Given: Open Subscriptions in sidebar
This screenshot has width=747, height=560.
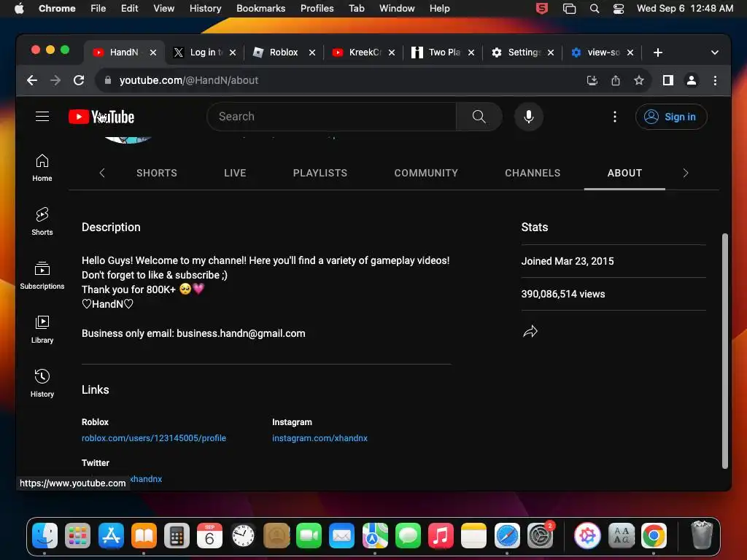Looking at the screenshot, I should 42,276.
